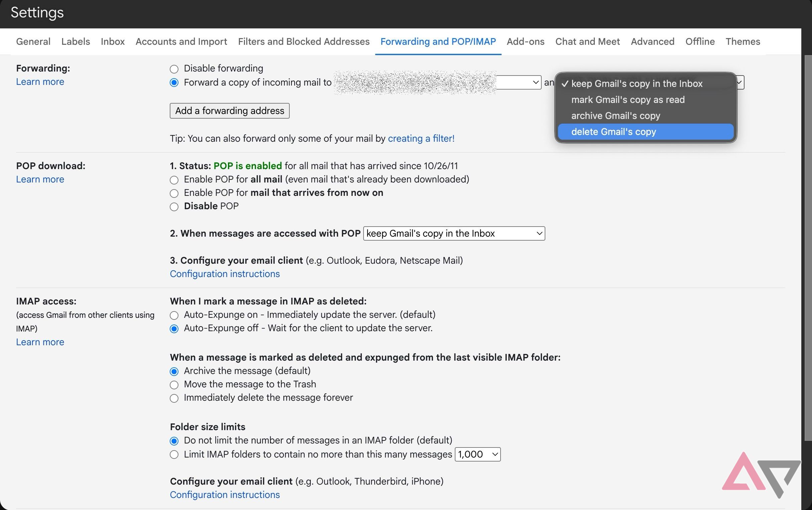Choose Immediately delete the message forever
The height and width of the screenshot is (510, 812).
pos(174,398)
